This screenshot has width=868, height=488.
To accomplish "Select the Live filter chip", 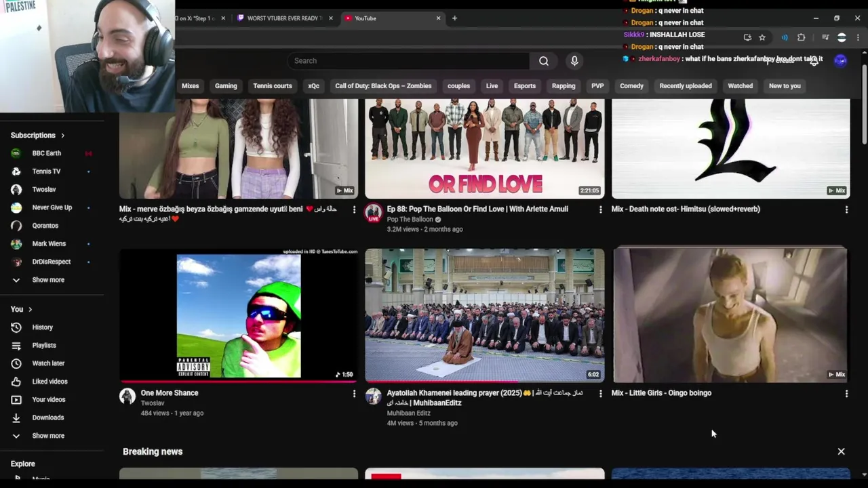I will pyautogui.click(x=492, y=86).
